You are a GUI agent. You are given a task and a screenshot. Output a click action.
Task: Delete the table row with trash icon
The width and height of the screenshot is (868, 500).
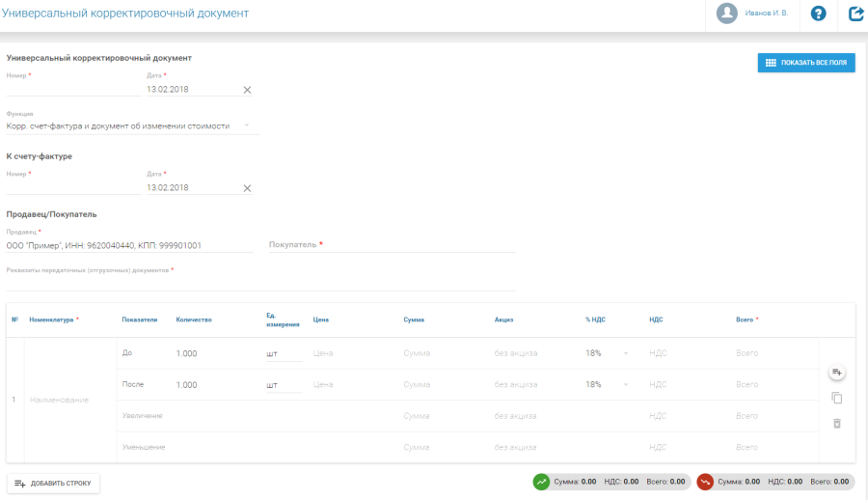[x=836, y=423]
